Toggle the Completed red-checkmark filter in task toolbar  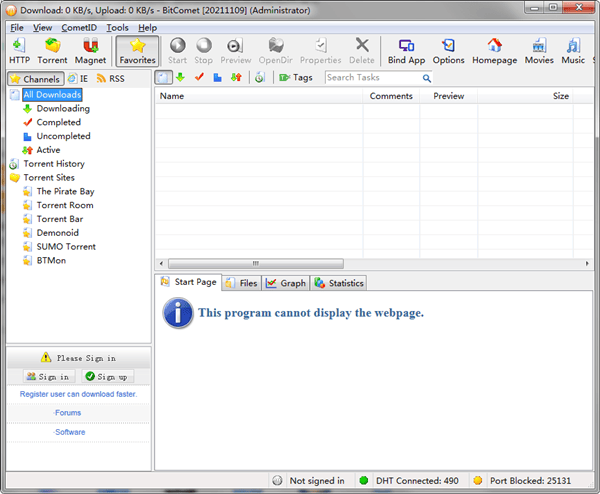coord(199,78)
